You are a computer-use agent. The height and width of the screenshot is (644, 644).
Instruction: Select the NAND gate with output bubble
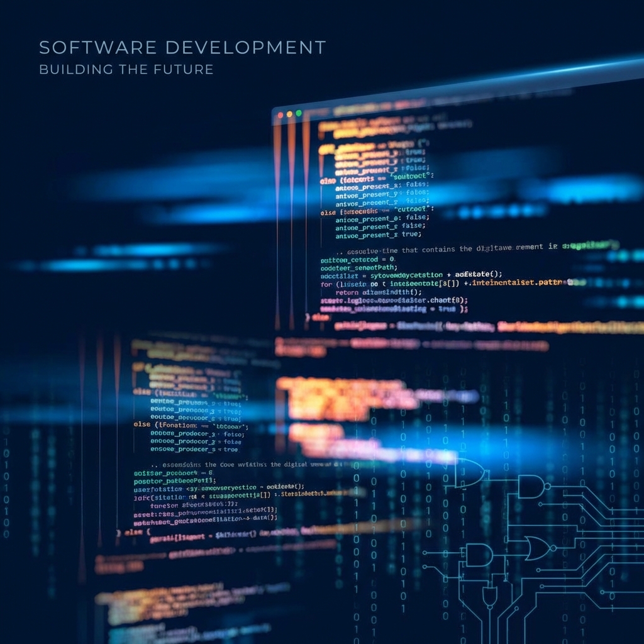click(x=533, y=486)
